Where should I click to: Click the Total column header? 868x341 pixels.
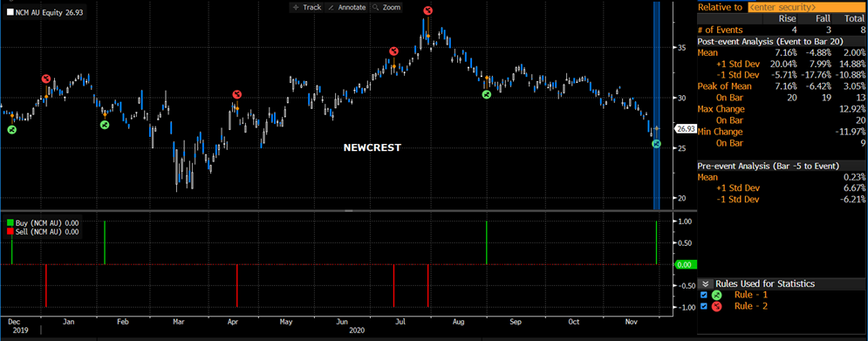855,19
